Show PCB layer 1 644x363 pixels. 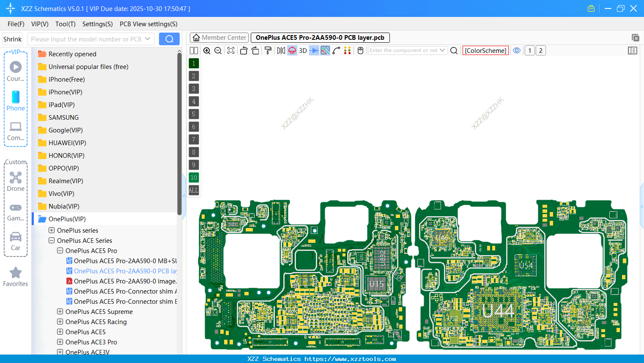pos(194,63)
